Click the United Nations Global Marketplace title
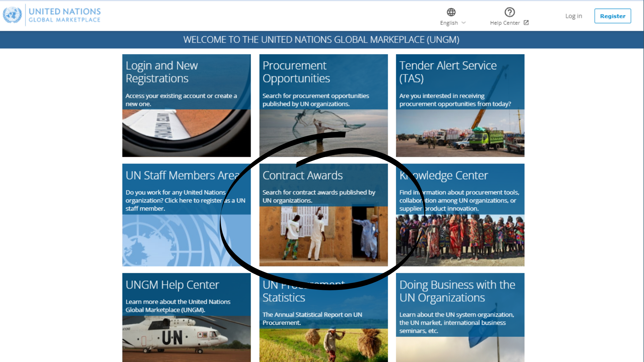Viewport: 644px width, 362px height. pos(65,15)
